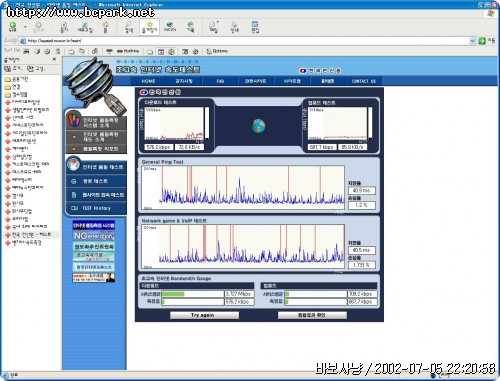Open TEST History in the left sidebar
The width and height of the screenshot is (500, 381).
(x=96, y=208)
